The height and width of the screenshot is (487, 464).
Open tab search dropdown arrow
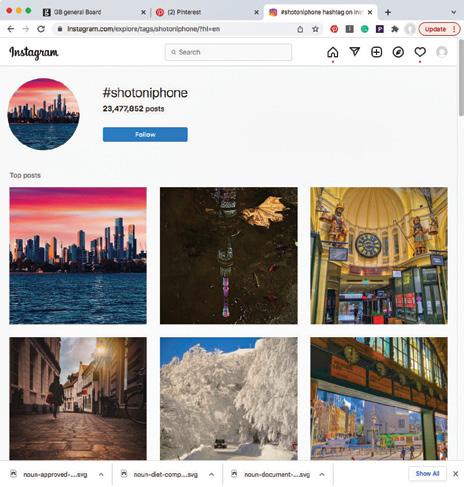point(454,12)
